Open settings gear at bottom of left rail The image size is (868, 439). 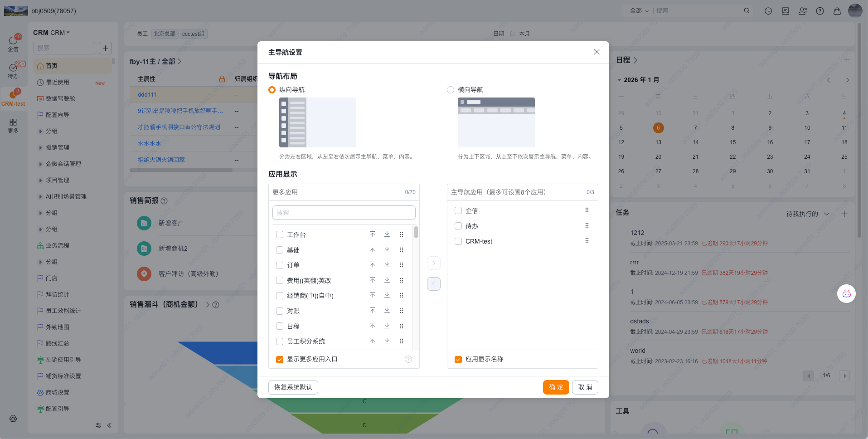tap(13, 419)
